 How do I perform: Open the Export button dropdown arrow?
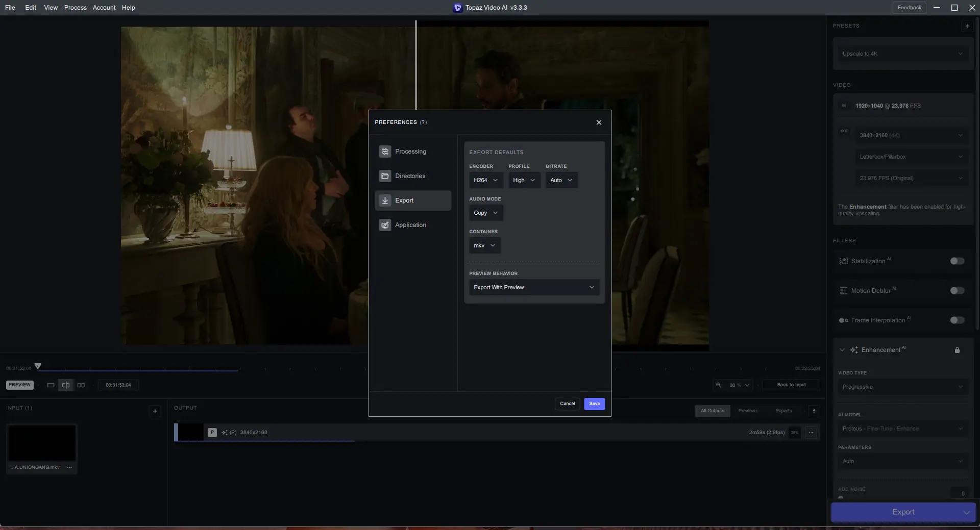click(x=966, y=512)
